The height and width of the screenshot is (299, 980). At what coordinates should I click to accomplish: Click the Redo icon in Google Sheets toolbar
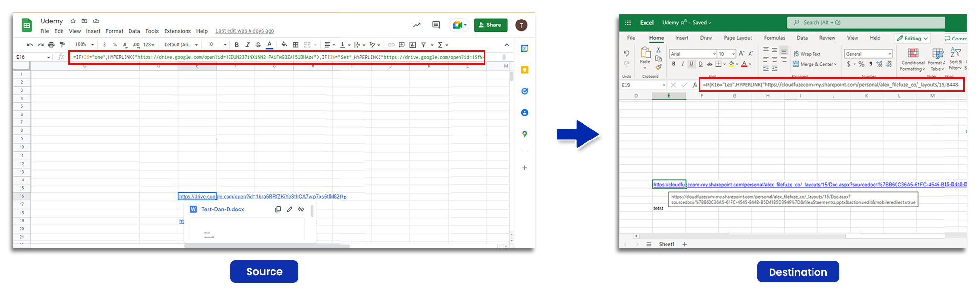tap(41, 45)
